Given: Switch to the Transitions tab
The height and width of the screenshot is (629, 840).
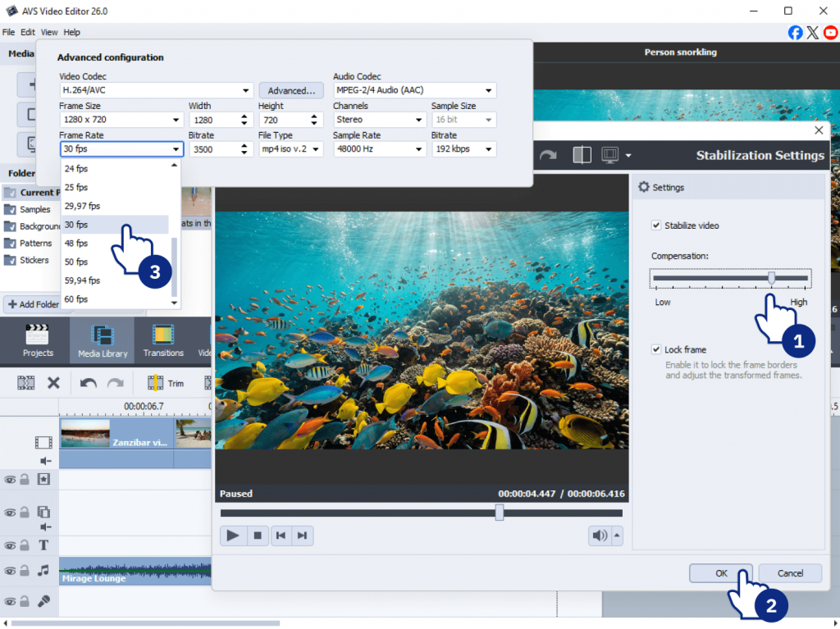Looking at the screenshot, I should point(163,342).
